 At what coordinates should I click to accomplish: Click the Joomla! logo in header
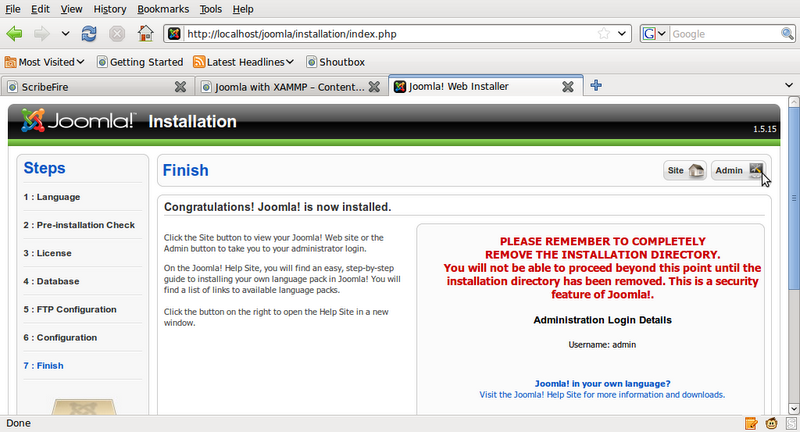(79, 121)
